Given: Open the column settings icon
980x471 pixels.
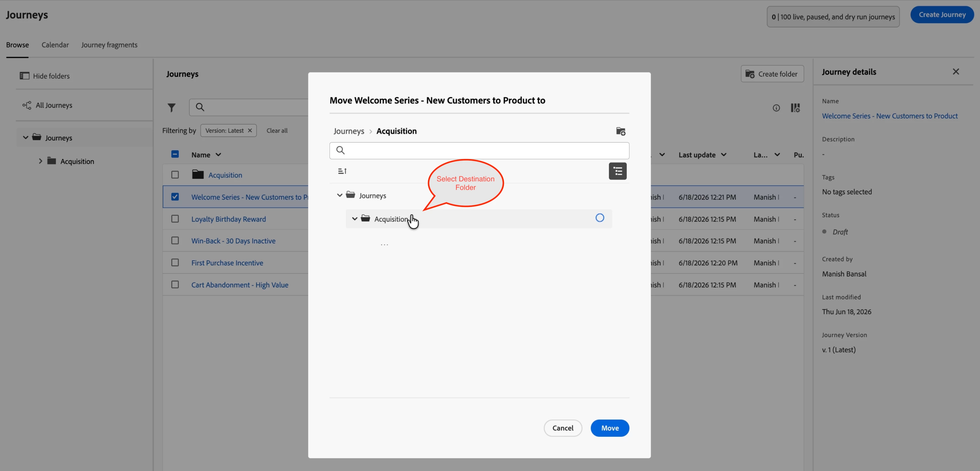Looking at the screenshot, I should pyautogui.click(x=795, y=108).
